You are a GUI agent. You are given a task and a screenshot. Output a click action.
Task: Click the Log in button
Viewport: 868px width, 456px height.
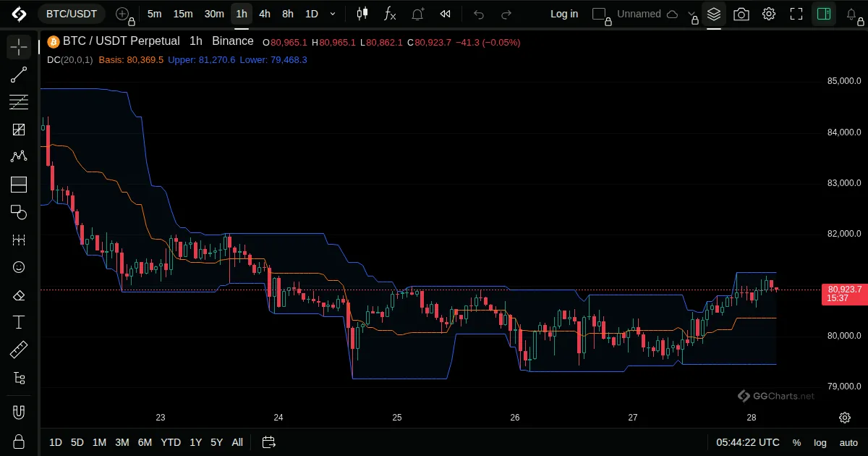click(x=564, y=14)
